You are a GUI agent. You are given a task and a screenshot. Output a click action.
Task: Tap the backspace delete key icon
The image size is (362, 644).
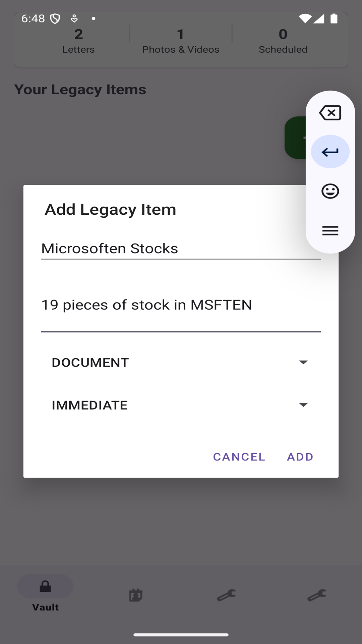(x=330, y=113)
